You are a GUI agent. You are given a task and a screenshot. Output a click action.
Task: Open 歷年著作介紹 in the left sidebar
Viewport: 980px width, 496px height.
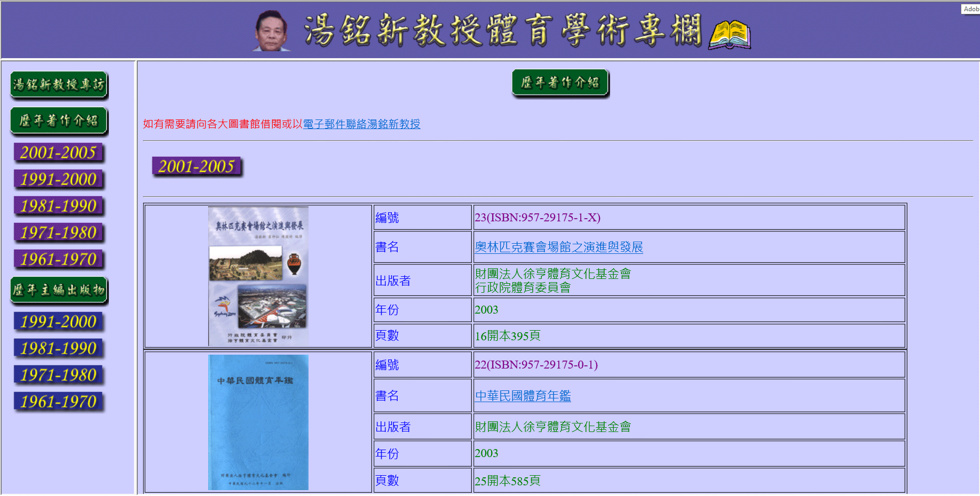click(x=59, y=121)
